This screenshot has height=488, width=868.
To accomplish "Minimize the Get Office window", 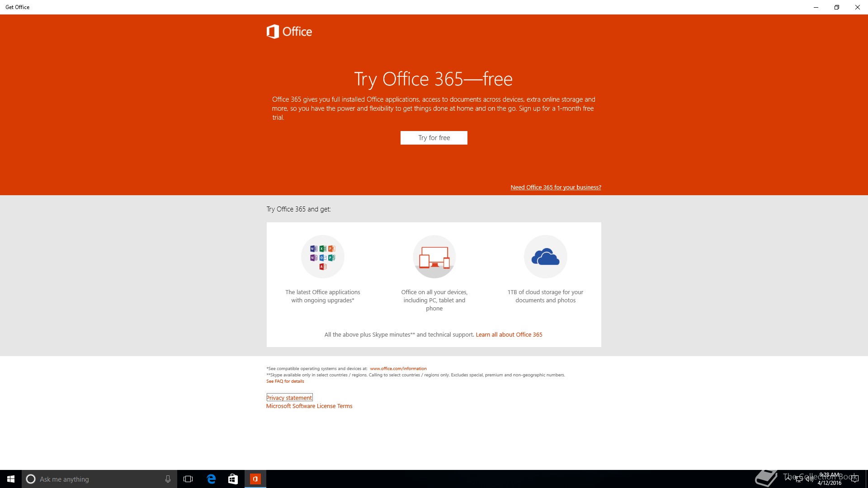I will point(816,7).
